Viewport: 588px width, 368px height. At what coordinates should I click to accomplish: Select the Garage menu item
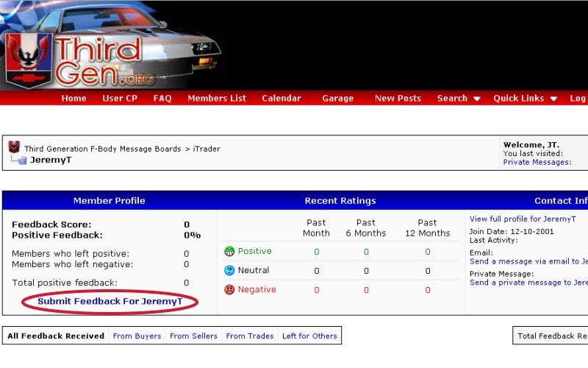337,99
